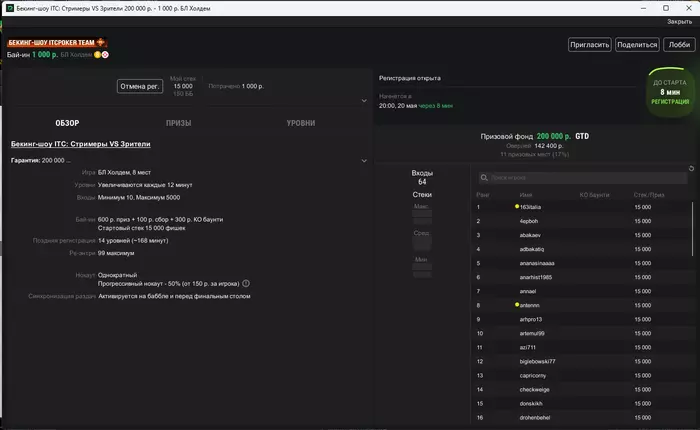Image resolution: width=700 pixels, height=430 pixels.
Task: Sort by Ранг column header
Action: [x=483, y=195]
